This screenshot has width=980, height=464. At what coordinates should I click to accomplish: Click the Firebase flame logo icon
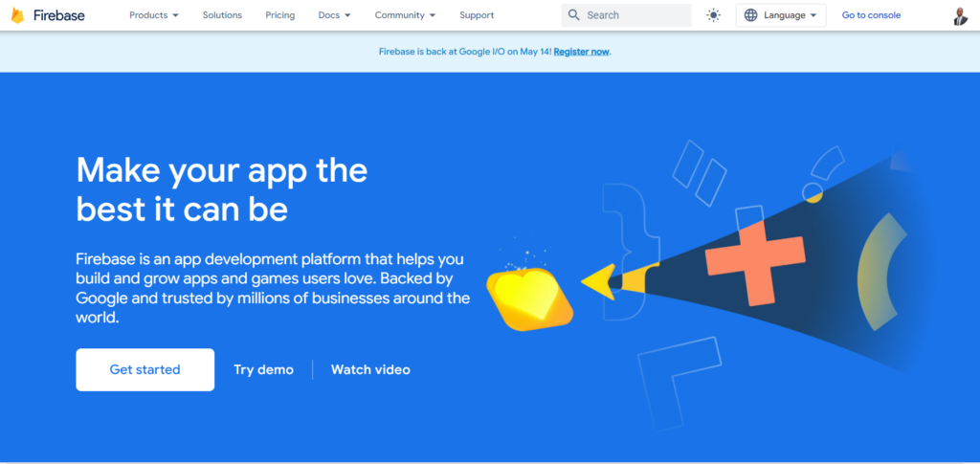coord(17,15)
